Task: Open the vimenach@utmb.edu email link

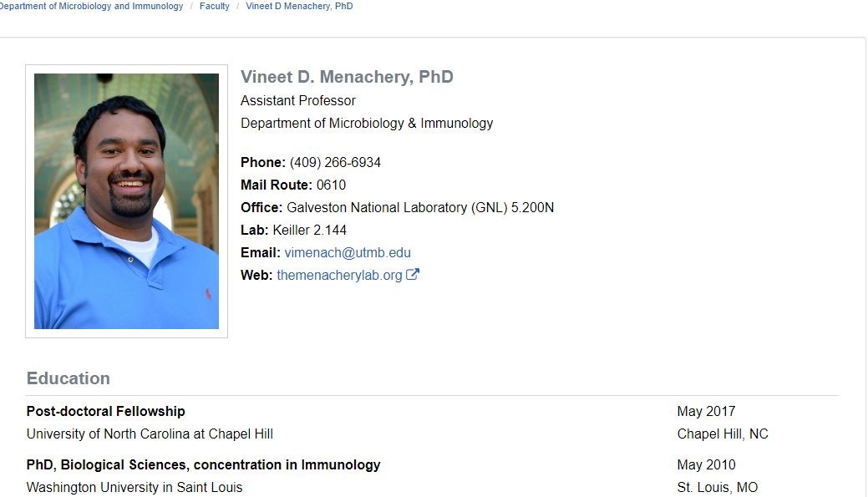Action: [x=348, y=252]
